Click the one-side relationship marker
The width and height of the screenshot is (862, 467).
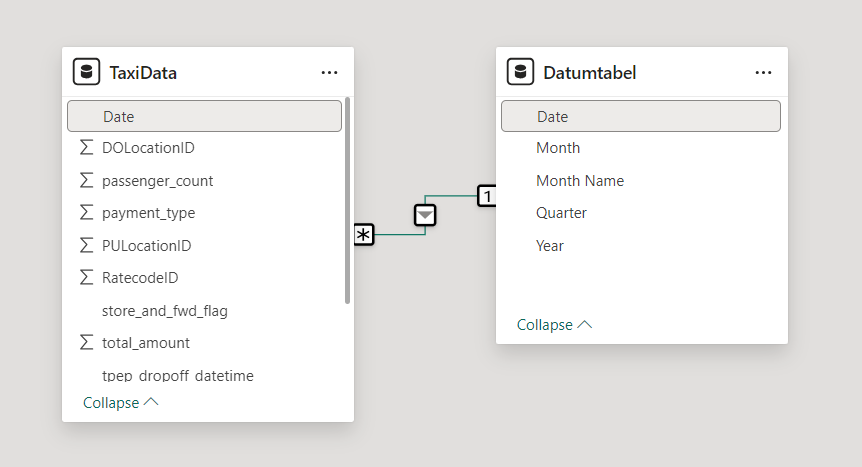(486, 196)
